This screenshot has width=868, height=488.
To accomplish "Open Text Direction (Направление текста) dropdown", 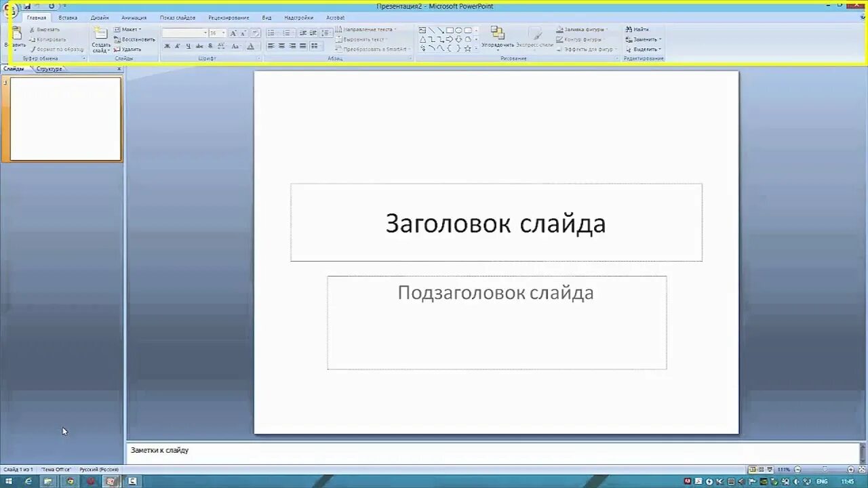I will 366,30.
